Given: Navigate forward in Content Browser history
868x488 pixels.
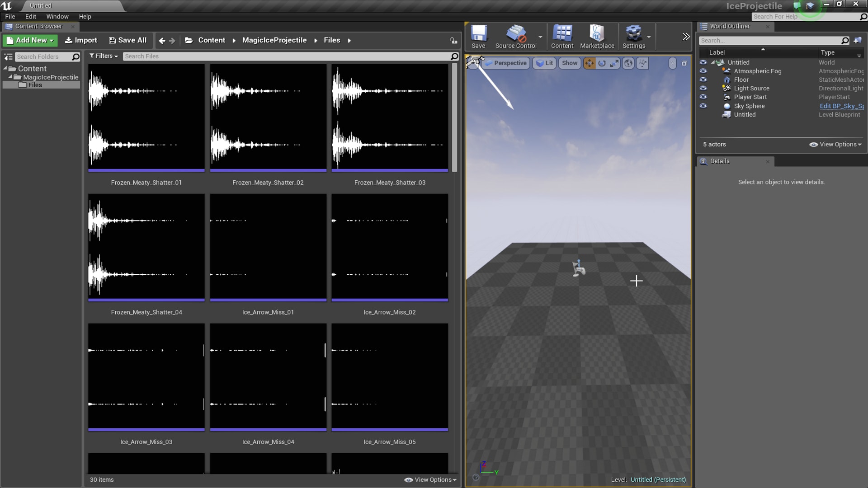Looking at the screenshot, I should coord(172,41).
